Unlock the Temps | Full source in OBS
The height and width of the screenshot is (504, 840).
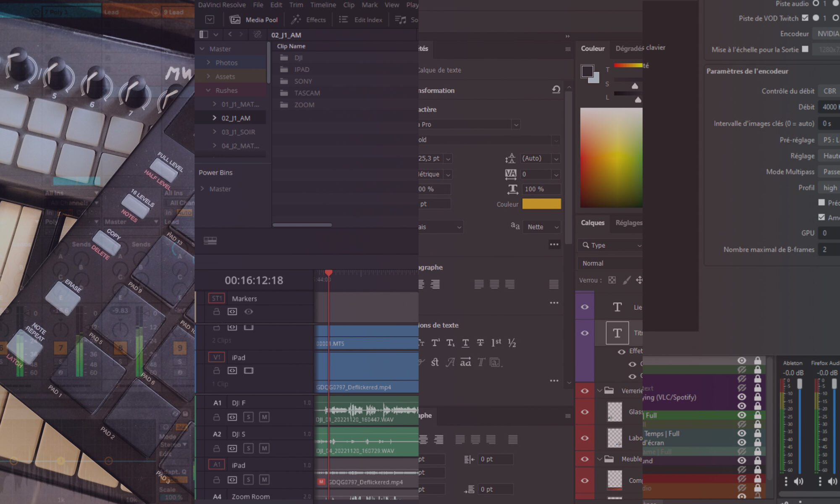(758, 433)
